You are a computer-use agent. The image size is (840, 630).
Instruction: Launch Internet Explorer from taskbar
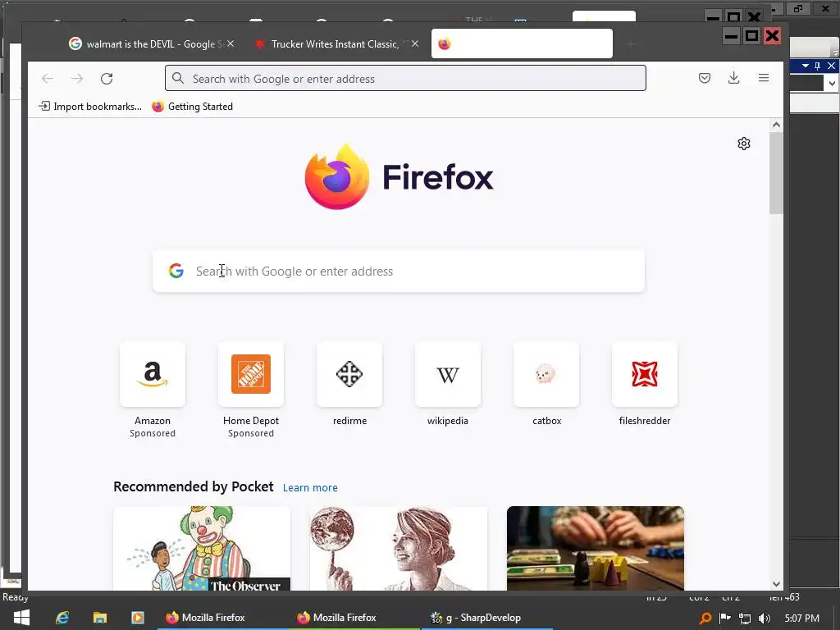click(62, 618)
